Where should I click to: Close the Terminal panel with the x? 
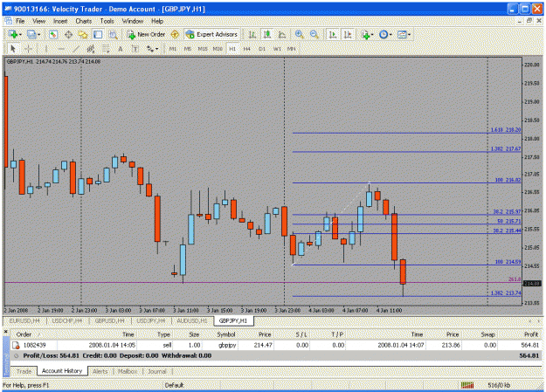(x=5, y=332)
